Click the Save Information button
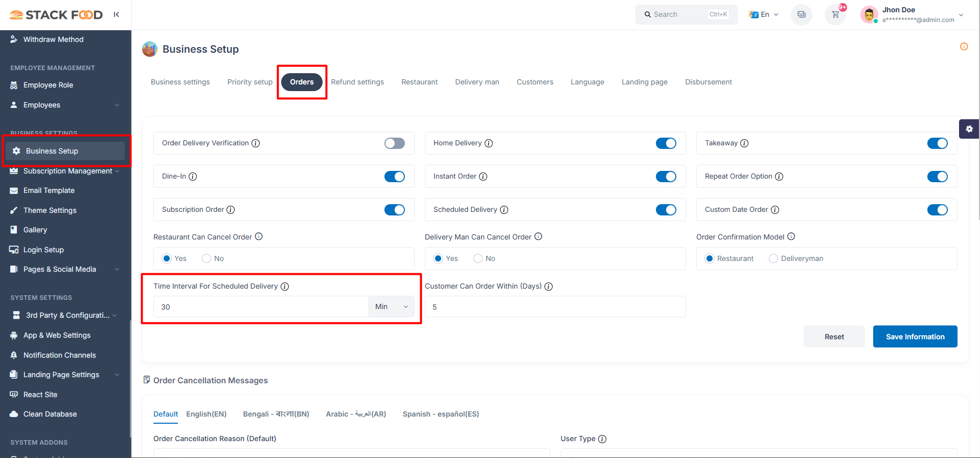This screenshot has height=458, width=980. [x=915, y=337]
